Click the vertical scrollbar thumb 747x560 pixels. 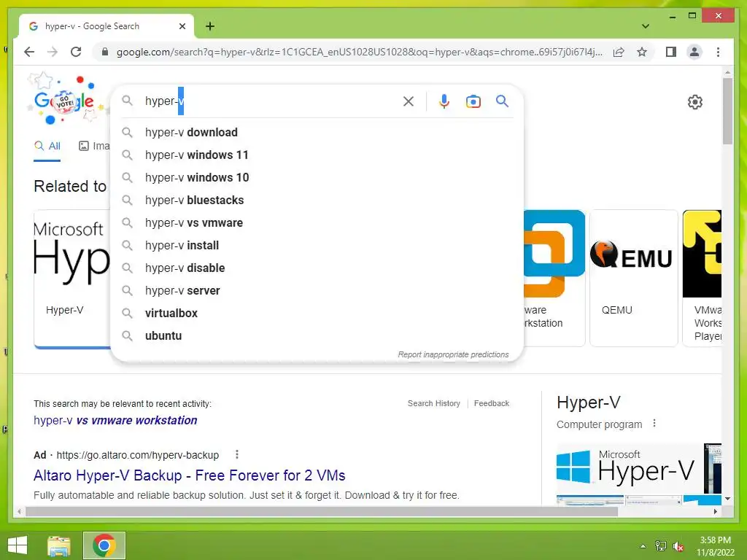click(x=727, y=111)
